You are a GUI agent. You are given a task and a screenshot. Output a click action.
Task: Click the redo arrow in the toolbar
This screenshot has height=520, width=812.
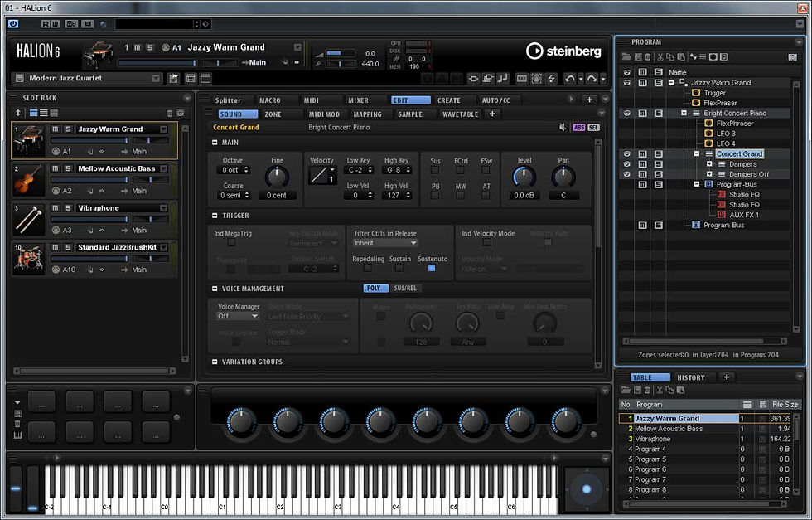coord(592,78)
